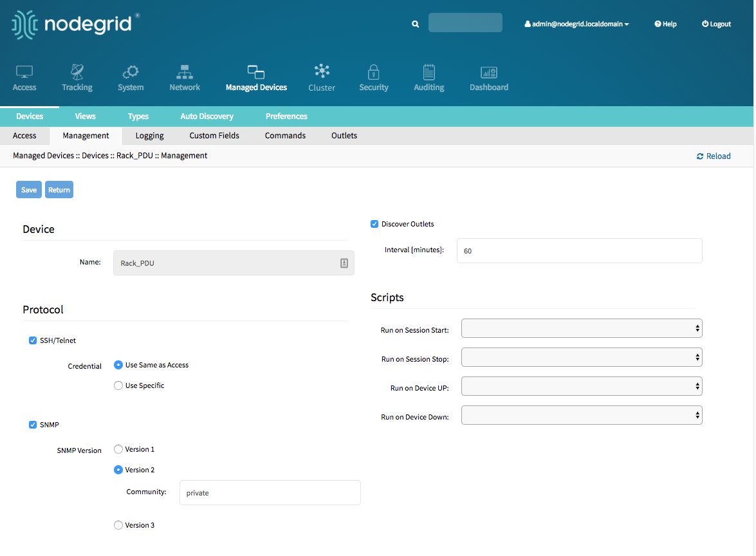The width and height of the screenshot is (756, 556).
Task: Open the Run on Session Start dropdown
Action: click(x=582, y=328)
